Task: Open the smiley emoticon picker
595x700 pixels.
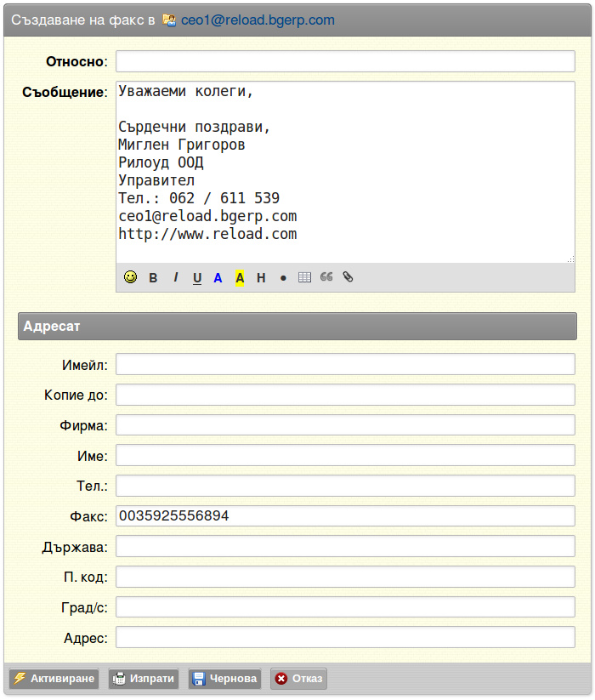Action: pos(130,277)
